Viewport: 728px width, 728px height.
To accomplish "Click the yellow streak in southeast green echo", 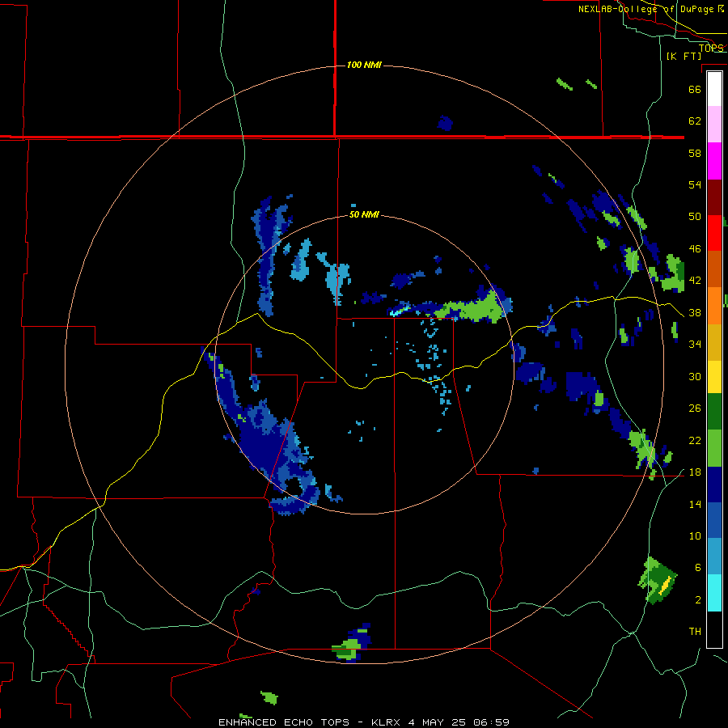I will pyautogui.click(x=664, y=586).
